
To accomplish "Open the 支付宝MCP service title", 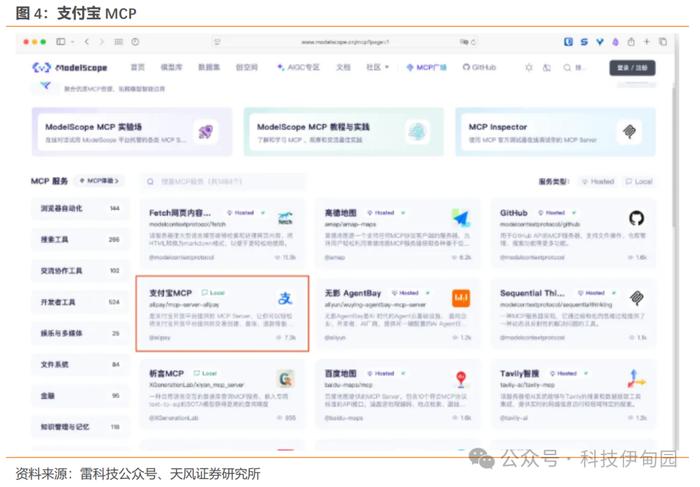I will coord(170,293).
